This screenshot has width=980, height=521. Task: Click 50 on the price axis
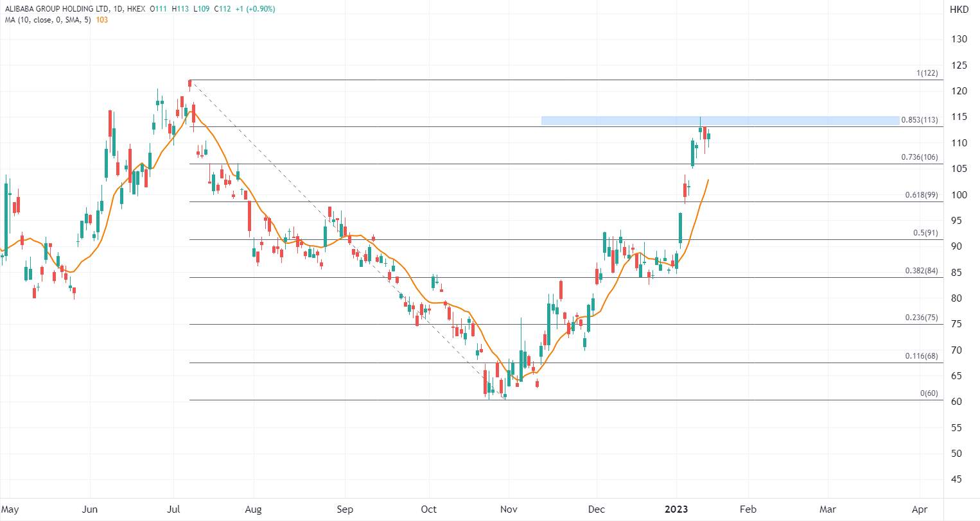coord(956,454)
